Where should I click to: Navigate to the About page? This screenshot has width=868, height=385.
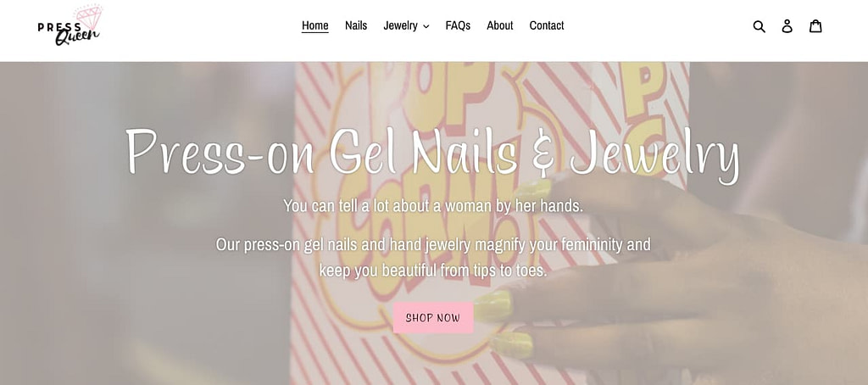pyautogui.click(x=500, y=25)
